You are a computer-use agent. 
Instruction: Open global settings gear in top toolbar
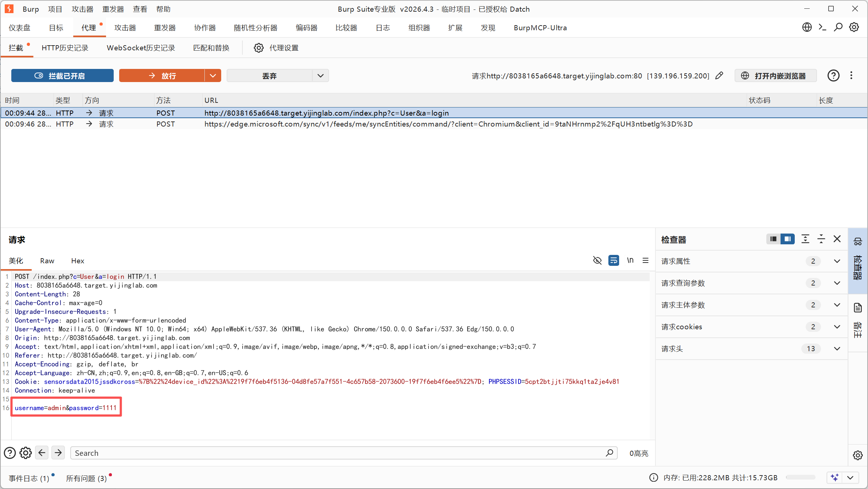coord(854,27)
